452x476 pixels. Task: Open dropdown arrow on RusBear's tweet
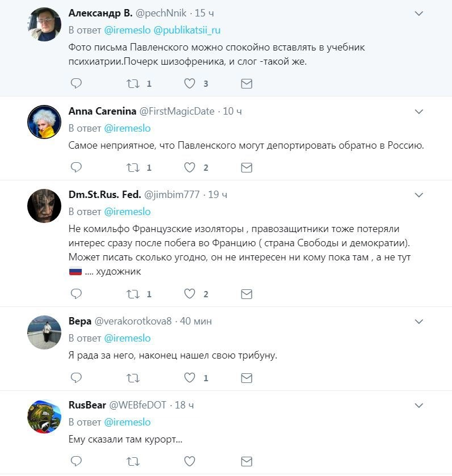pyautogui.click(x=419, y=405)
